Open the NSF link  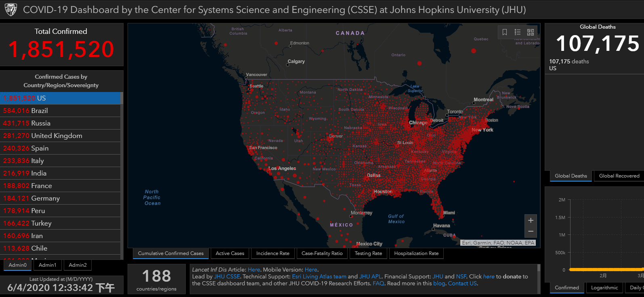click(x=461, y=276)
